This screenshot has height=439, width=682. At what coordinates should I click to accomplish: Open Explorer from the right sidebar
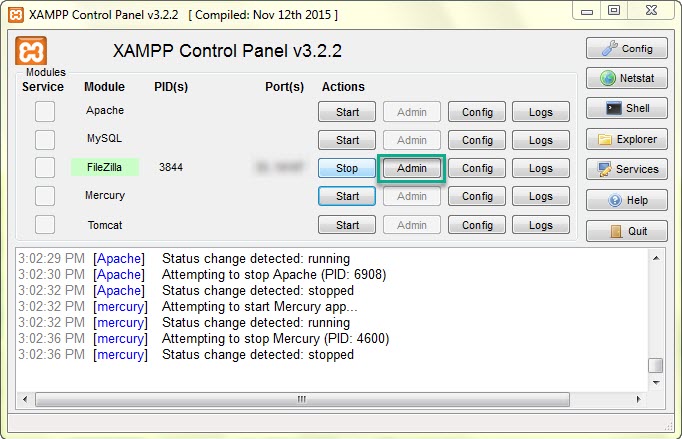click(x=626, y=139)
